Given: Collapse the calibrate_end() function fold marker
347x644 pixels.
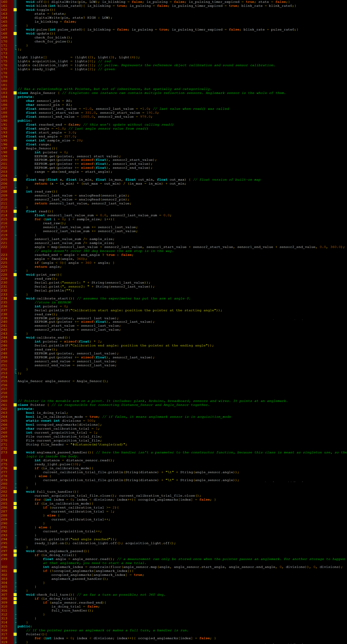Looking at the screenshot, I should click(15, 337).
